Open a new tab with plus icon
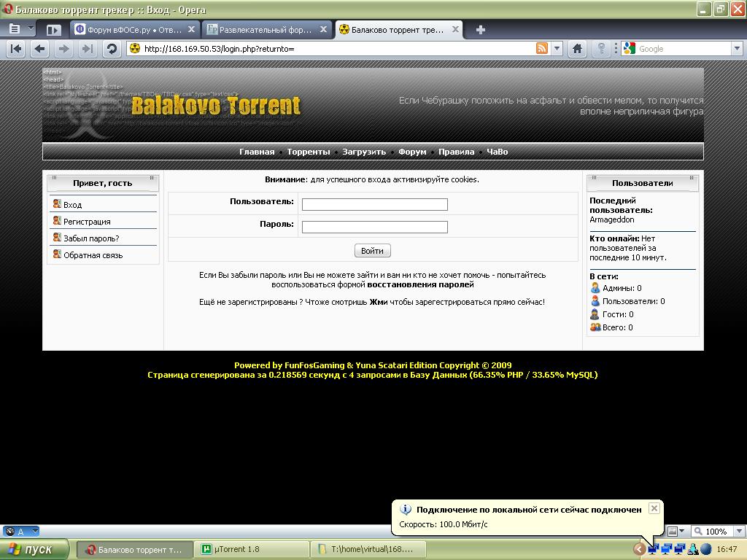 (480, 30)
